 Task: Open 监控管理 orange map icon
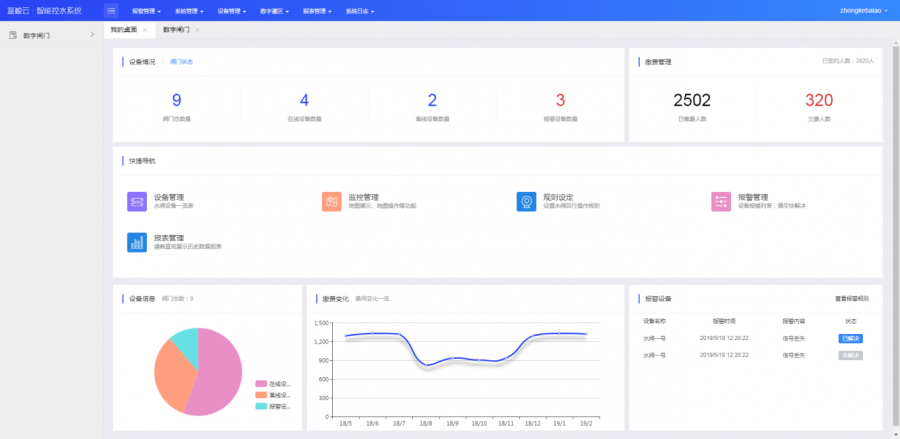click(x=332, y=201)
